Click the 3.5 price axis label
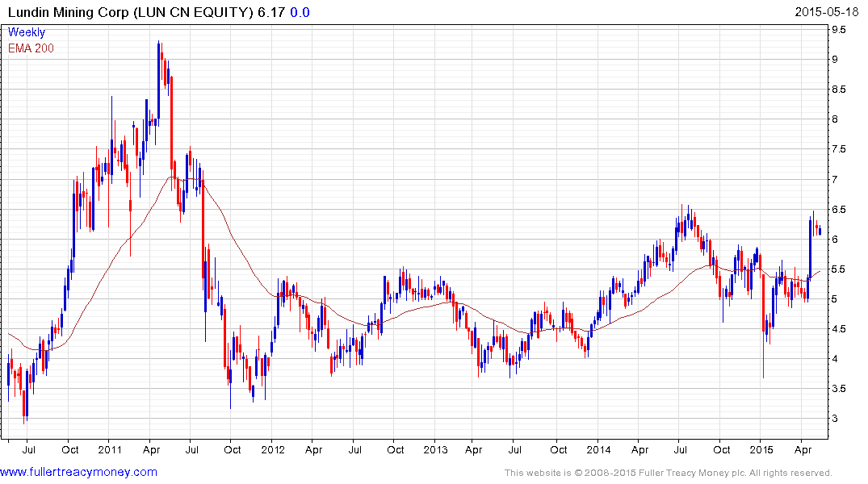Screen dimensions: 868x484 click(839, 388)
